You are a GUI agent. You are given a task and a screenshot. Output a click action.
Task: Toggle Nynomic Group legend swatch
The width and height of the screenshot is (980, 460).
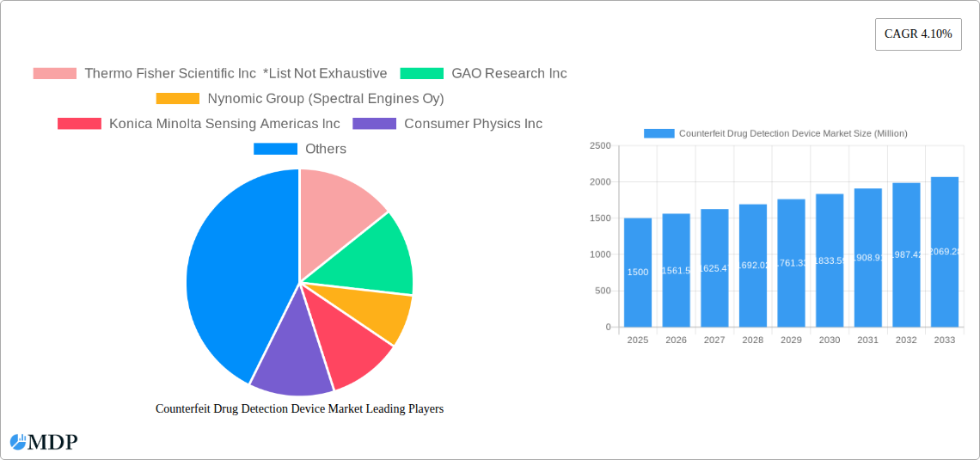coord(177,98)
